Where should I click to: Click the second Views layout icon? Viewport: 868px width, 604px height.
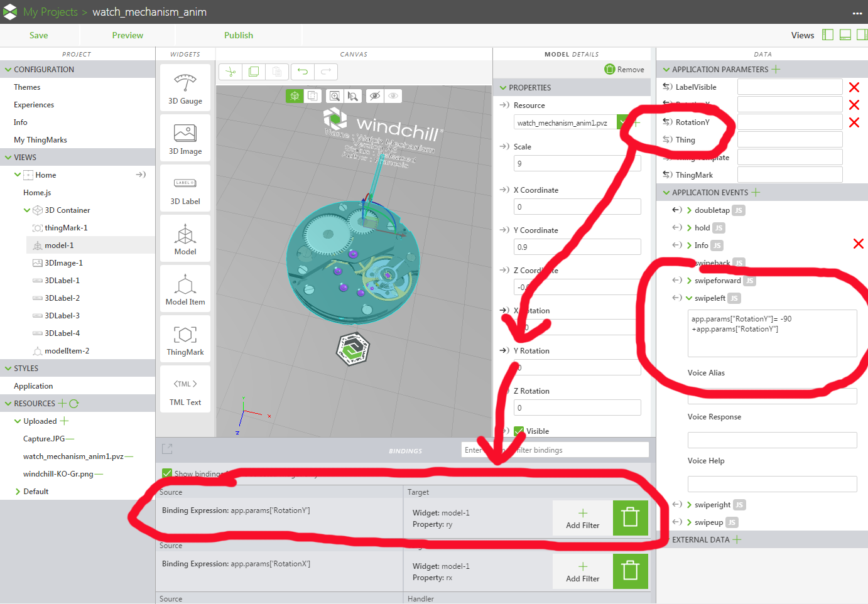coord(845,35)
